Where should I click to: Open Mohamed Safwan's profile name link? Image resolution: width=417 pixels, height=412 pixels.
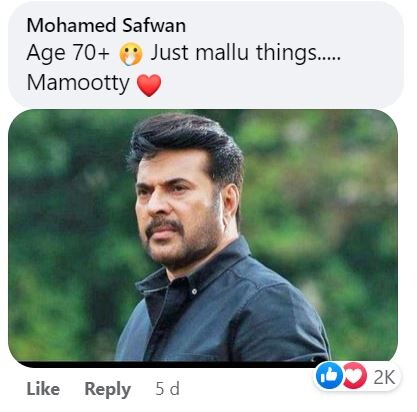click(106, 25)
